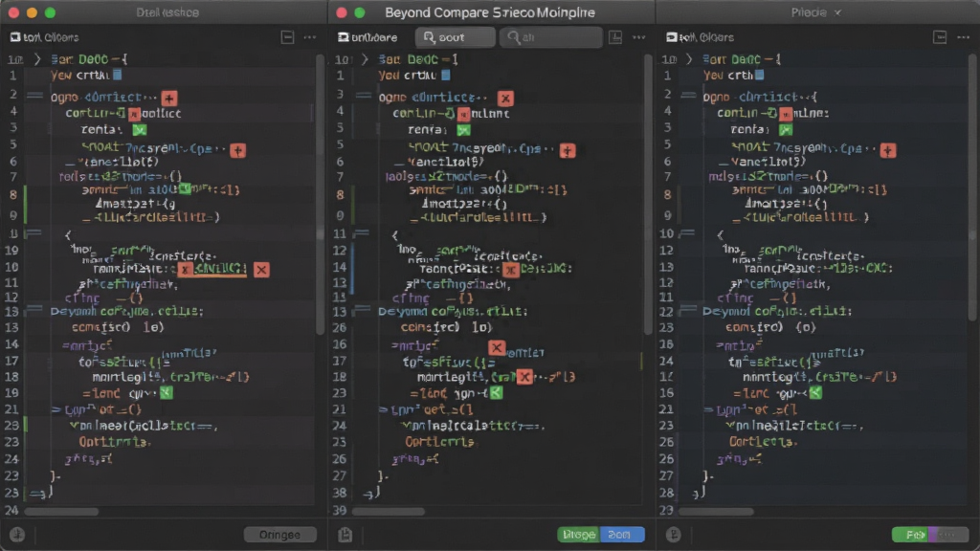Click the file icon in middle pane header
This screenshot has width=980, height=551.
344,37
